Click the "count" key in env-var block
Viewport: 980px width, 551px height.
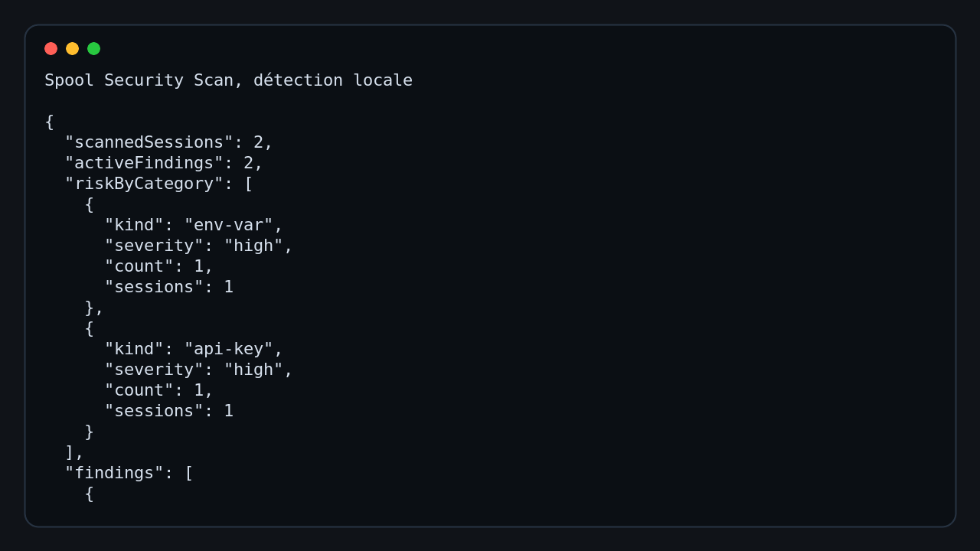(x=139, y=266)
